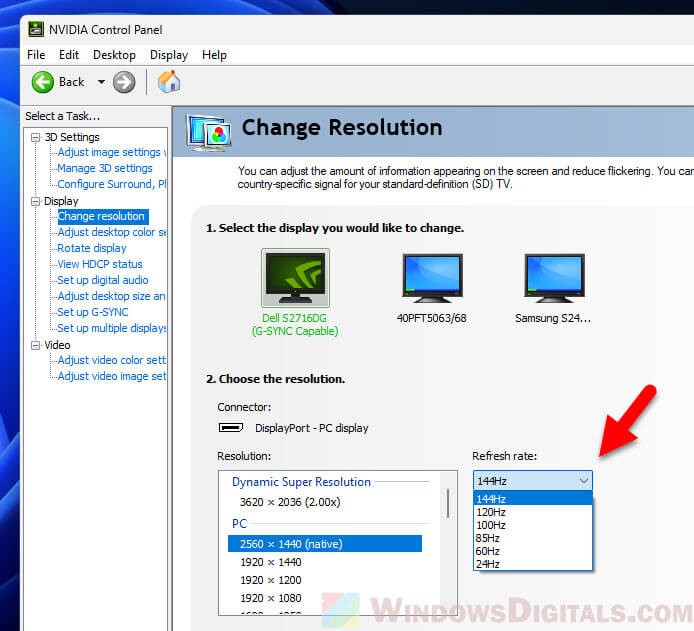Open the Display menu
The image size is (694, 631).
click(x=169, y=55)
